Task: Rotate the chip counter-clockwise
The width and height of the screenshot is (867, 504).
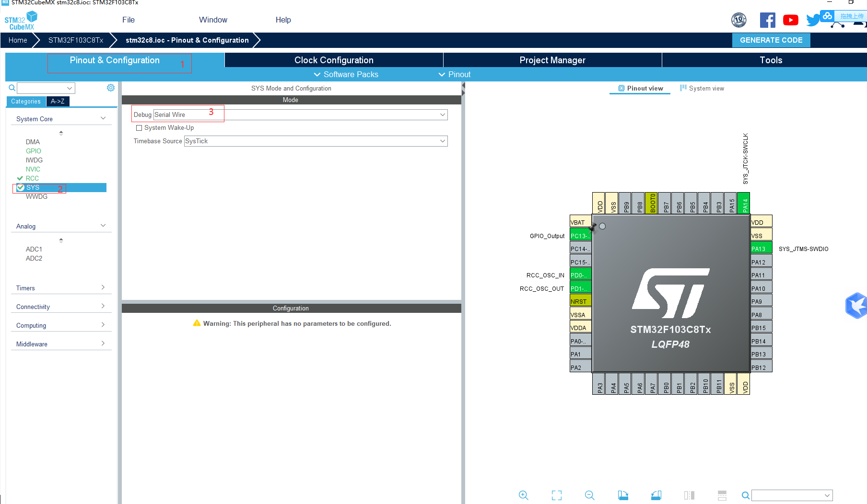Action: click(656, 495)
